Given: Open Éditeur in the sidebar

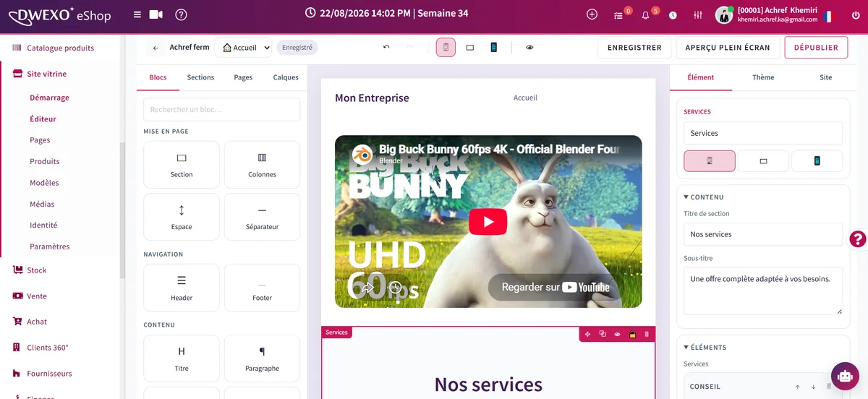Looking at the screenshot, I should coord(43,119).
